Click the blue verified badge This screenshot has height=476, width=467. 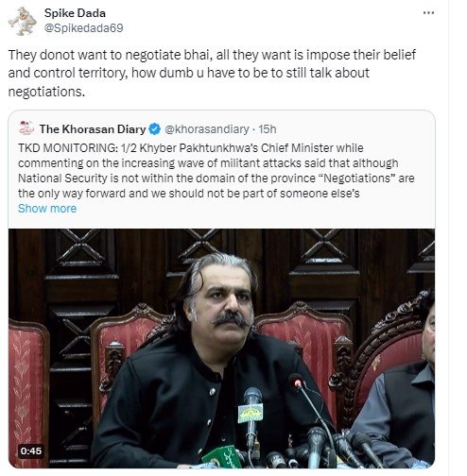pyautogui.click(x=154, y=129)
